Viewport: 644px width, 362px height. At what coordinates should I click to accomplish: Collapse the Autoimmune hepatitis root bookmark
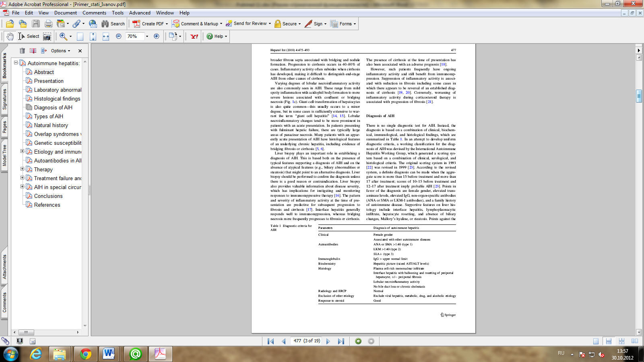[16, 63]
